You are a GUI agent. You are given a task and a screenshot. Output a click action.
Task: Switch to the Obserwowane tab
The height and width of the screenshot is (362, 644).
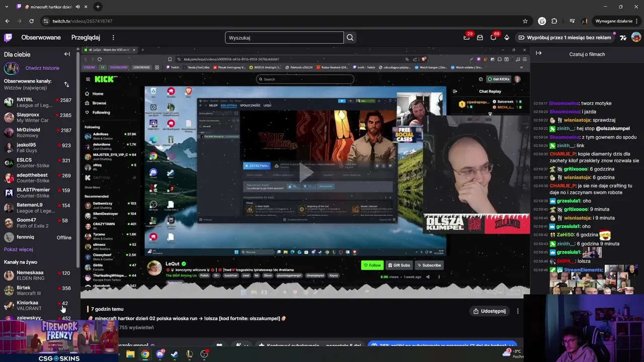(x=41, y=37)
